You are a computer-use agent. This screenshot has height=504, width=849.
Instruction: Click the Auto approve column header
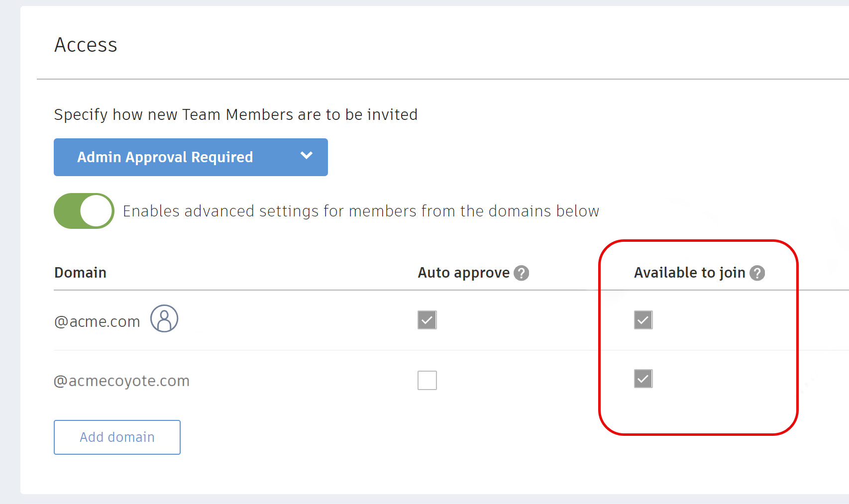pyautogui.click(x=463, y=273)
